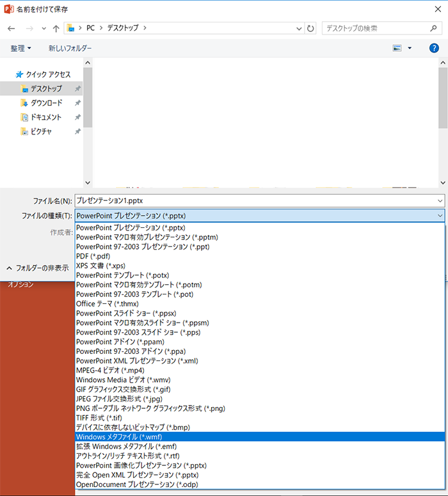The image size is (448, 496).
Task: Click PC in the address path
Action: click(90, 28)
